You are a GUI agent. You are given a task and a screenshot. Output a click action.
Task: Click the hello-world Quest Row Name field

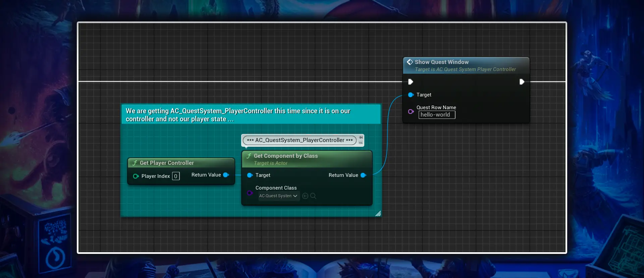437,115
